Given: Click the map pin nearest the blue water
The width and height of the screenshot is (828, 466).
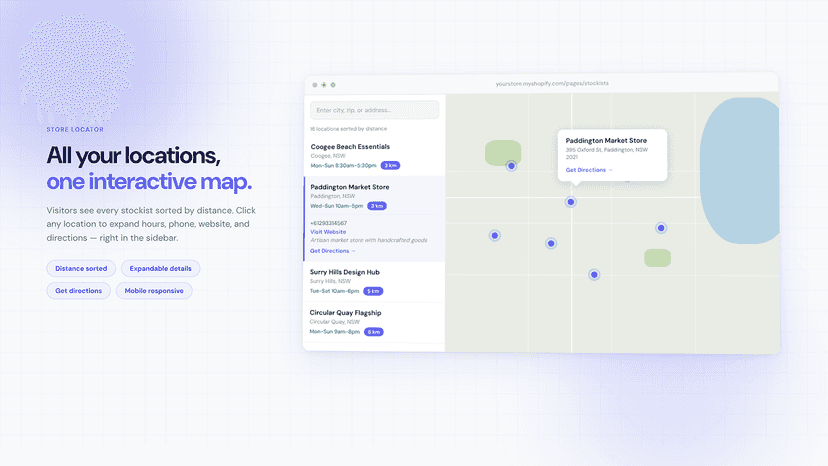Looking at the screenshot, I should point(661,228).
